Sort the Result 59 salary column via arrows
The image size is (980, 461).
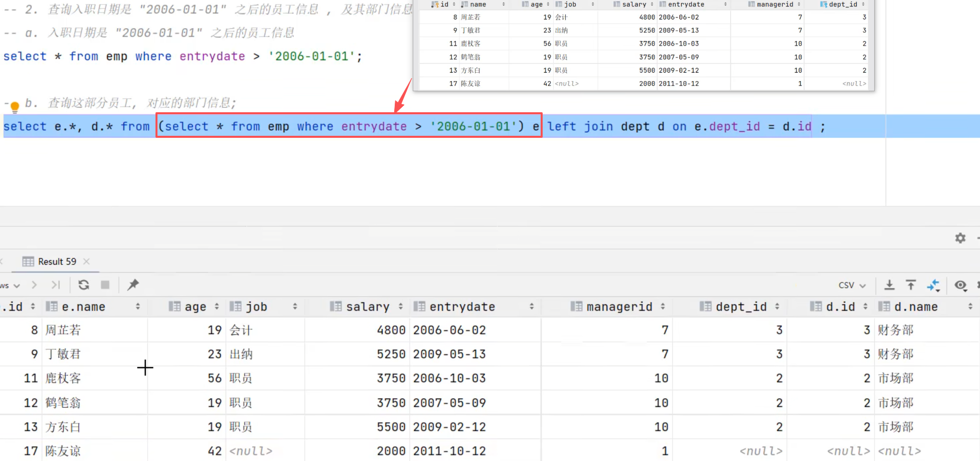400,306
